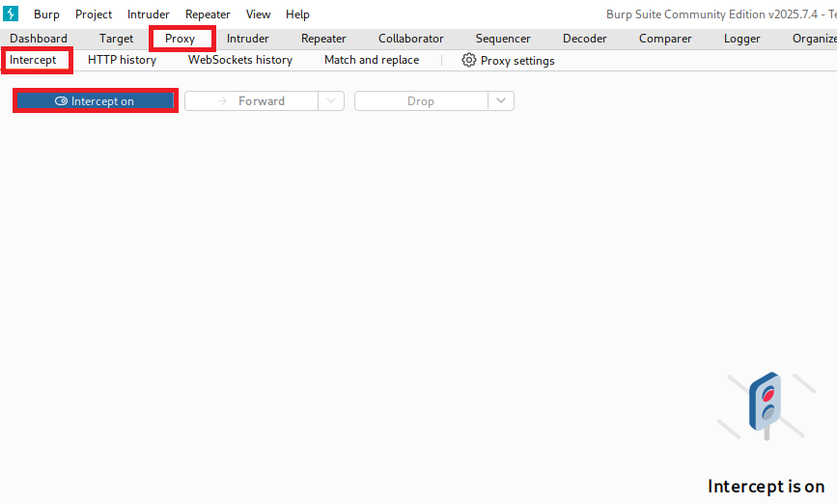Open the WebSockets history sub-tab
Viewport: 837px width, 504px height.
click(239, 60)
